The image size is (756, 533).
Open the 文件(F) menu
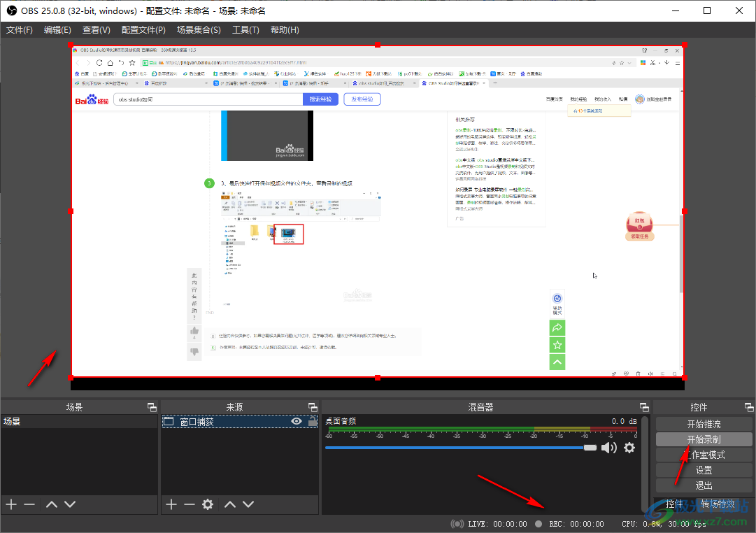20,30
